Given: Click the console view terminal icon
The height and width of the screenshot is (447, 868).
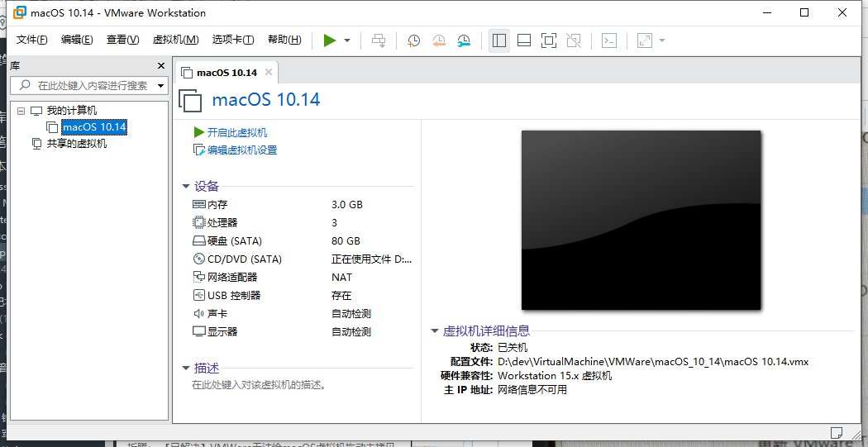Looking at the screenshot, I should pos(609,40).
